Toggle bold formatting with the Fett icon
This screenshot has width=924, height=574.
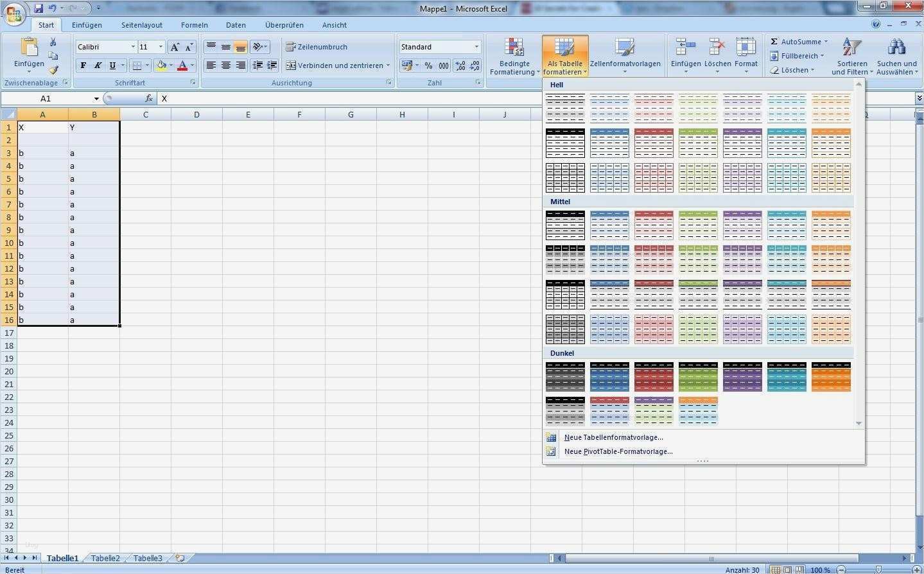click(82, 65)
